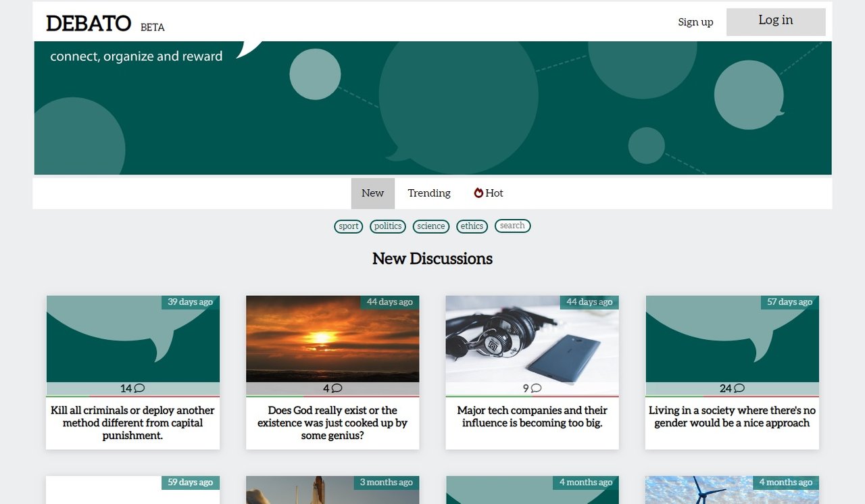Open the Sign up page
Viewport: 865px width, 504px height.
click(695, 22)
